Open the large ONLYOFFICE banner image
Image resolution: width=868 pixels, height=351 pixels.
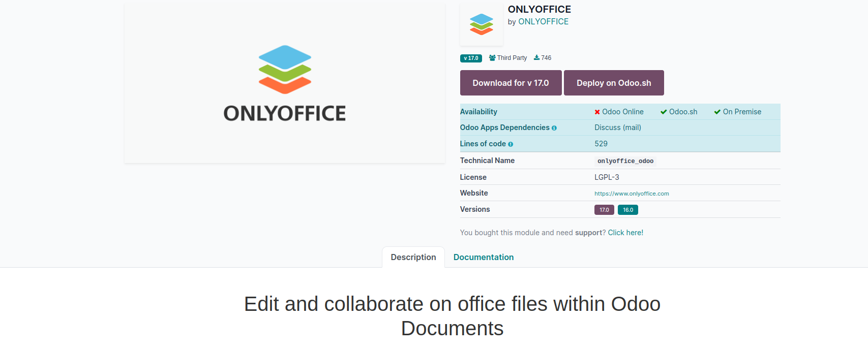pos(285,83)
